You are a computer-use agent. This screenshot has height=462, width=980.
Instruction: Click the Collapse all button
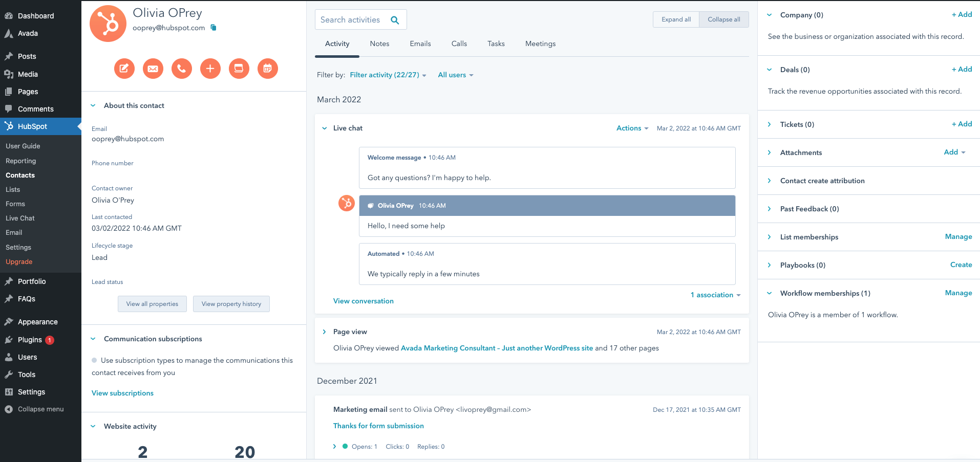pyautogui.click(x=724, y=19)
